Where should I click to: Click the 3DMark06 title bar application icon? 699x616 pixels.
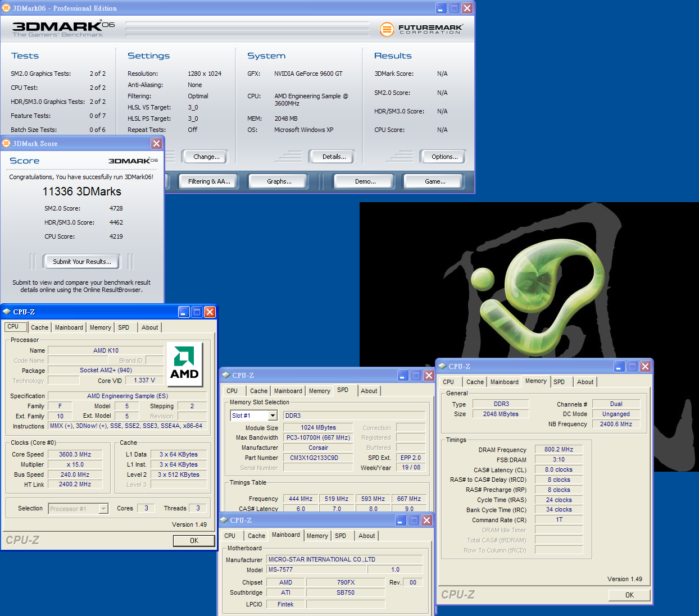pos(6,8)
